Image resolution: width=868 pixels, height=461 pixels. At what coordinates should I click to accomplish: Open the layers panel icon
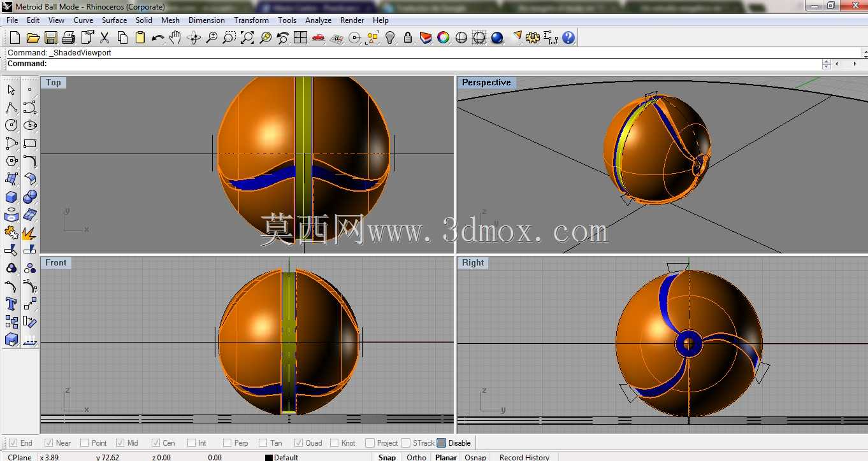click(x=426, y=38)
